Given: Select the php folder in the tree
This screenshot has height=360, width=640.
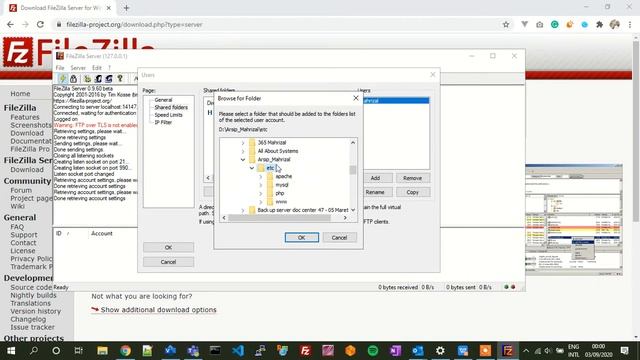Looking at the screenshot, I should pyautogui.click(x=280, y=193).
